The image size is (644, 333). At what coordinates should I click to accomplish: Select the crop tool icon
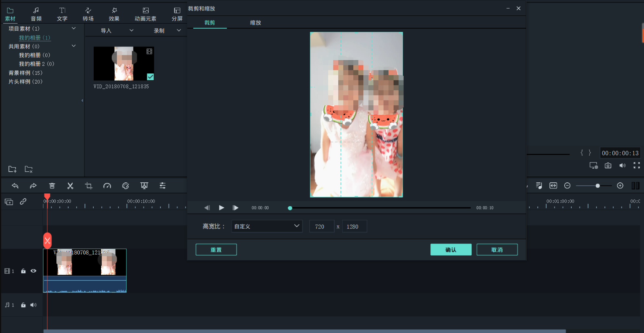89,186
